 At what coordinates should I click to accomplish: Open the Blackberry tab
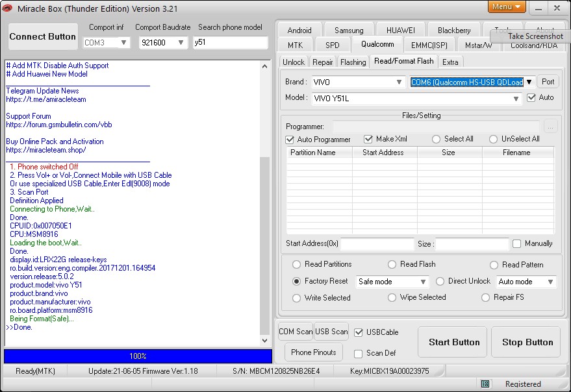453,31
